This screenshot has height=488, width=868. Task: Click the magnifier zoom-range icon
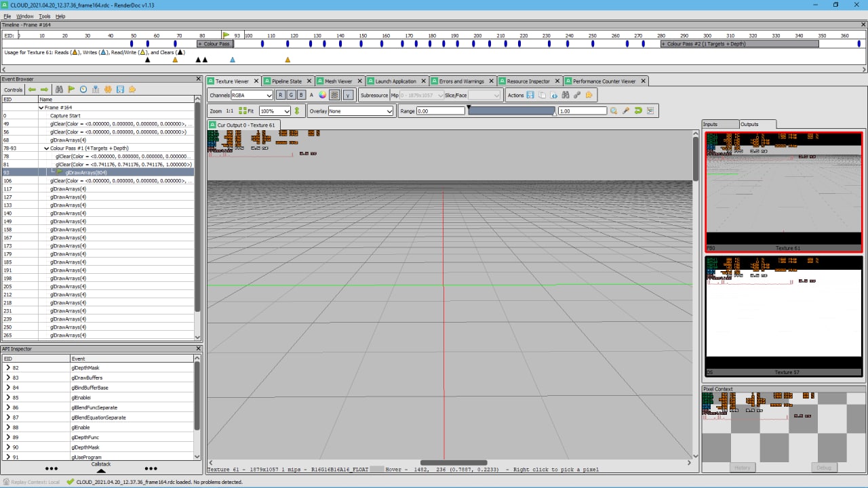coord(614,110)
